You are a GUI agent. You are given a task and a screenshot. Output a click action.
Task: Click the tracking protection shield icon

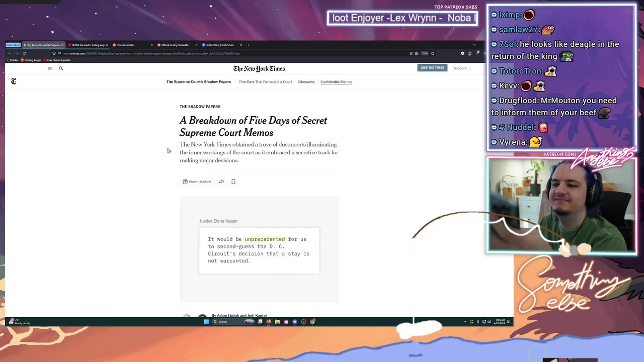pos(54,53)
